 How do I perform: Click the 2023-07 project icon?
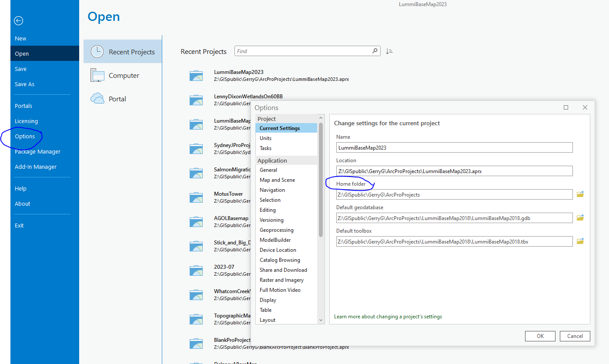tap(196, 270)
